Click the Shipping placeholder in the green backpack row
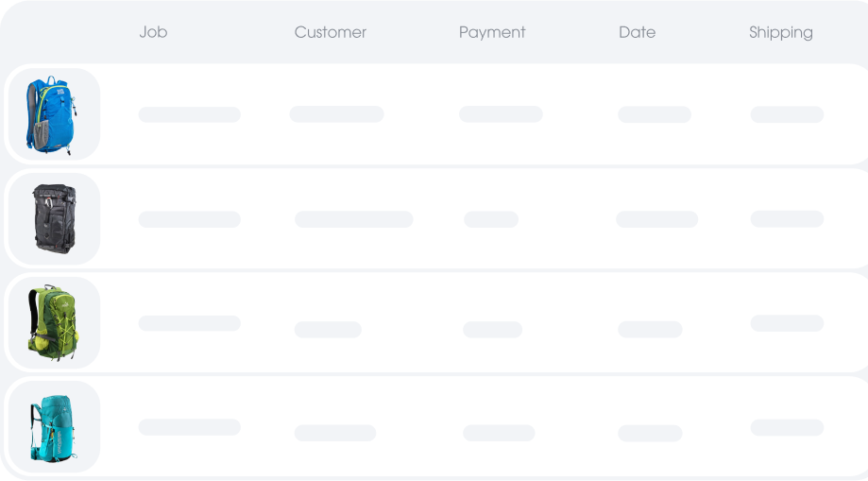 tap(787, 323)
